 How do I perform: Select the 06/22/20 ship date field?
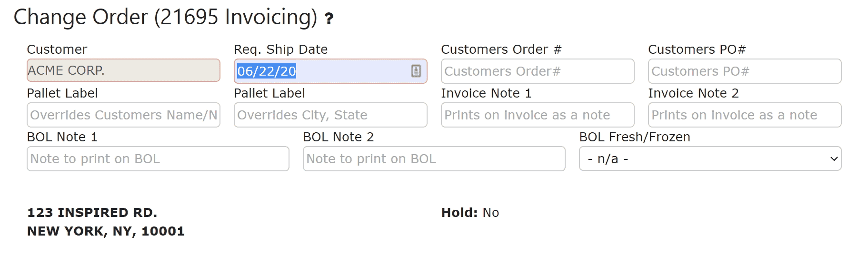point(330,71)
